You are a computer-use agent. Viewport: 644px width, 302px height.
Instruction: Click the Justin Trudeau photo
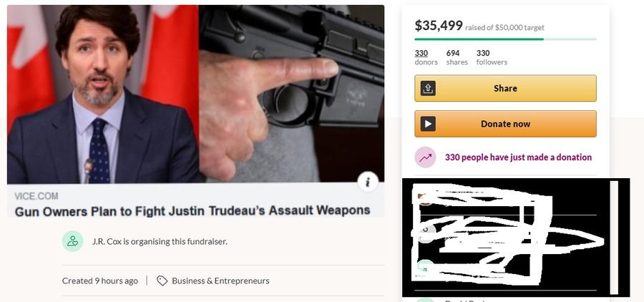(x=103, y=94)
